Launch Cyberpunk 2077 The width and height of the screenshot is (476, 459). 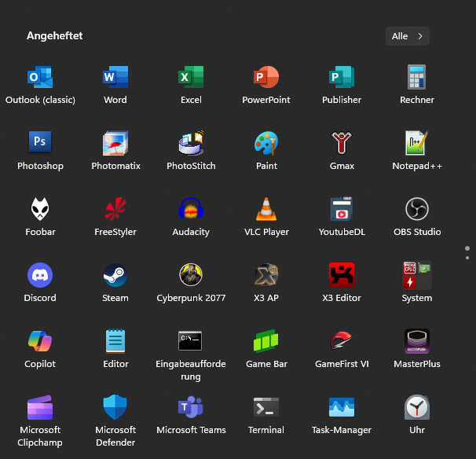191,275
